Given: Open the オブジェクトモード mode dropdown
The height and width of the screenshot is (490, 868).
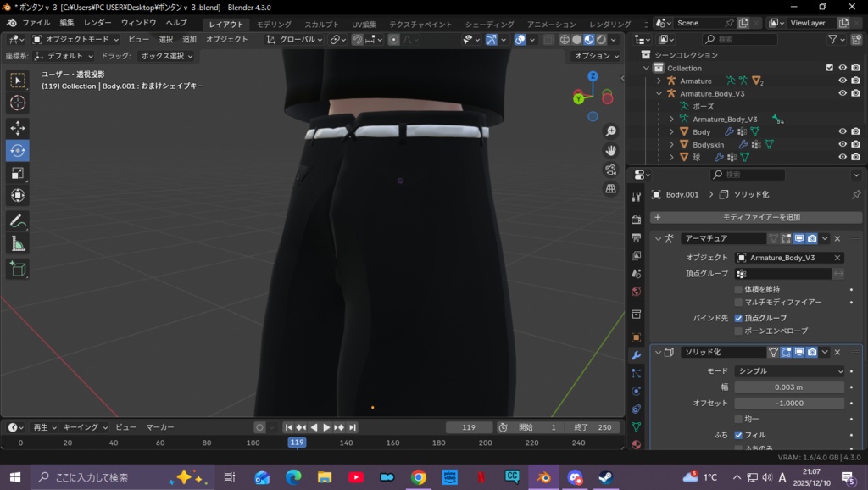Looking at the screenshot, I should coord(75,39).
